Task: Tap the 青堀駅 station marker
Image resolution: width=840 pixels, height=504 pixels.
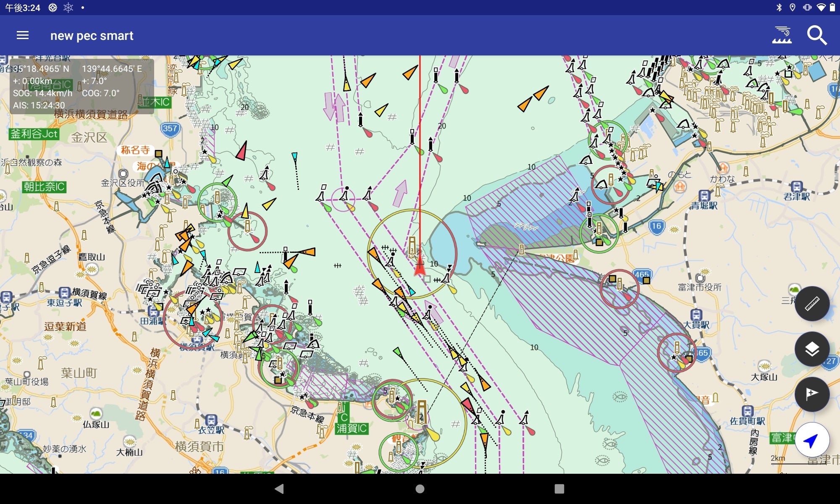Action: (704, 196)
